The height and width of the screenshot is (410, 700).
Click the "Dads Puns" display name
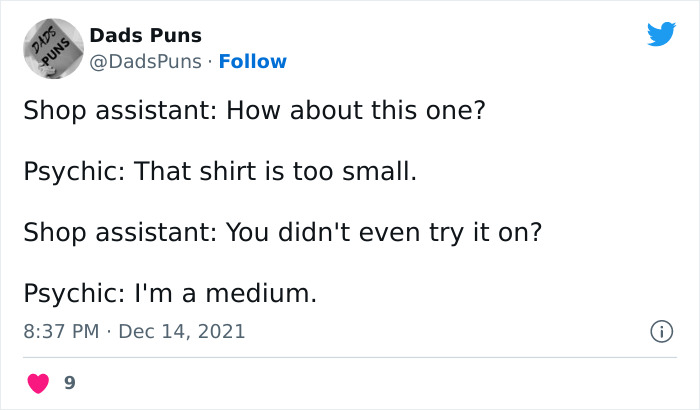[145, 35]
